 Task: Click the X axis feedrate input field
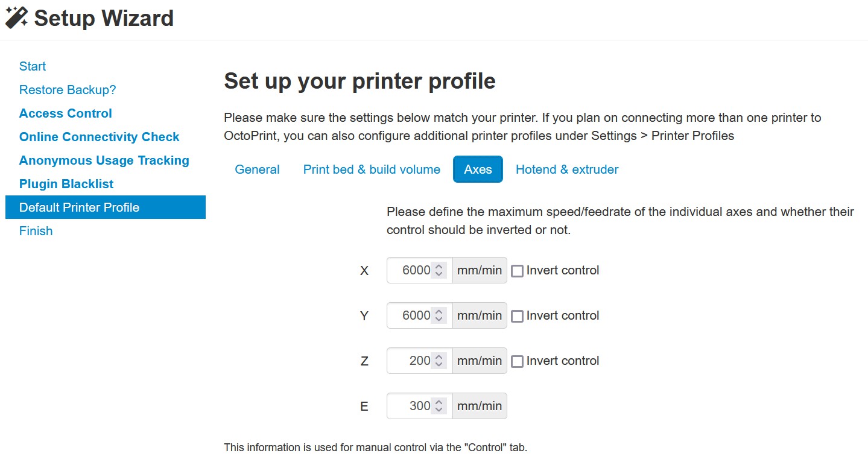(419, 270)
